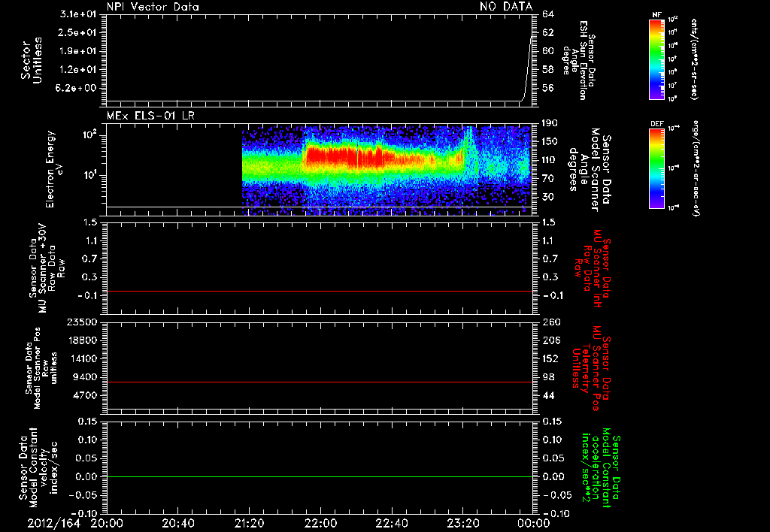The width and height of the screenshot is (770, 532).
Task: Click the 23500 Scanner Pos axis value
Action: [x=81, y=322]
